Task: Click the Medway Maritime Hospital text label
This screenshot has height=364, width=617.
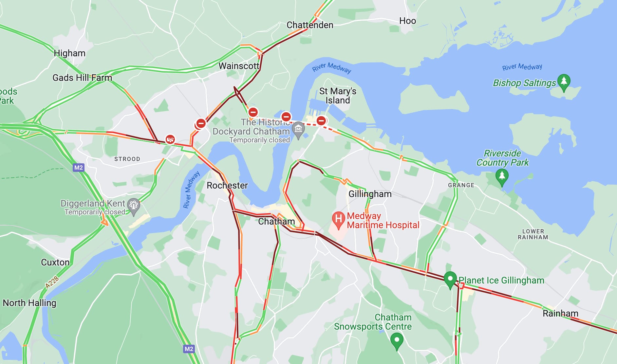Action: coord(383,221)
